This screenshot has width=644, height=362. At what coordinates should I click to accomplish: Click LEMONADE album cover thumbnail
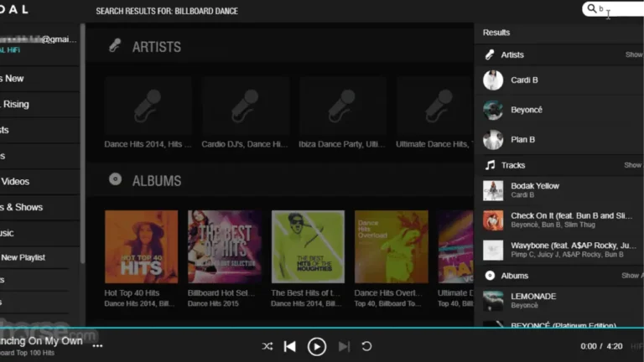pyautogui.click(x=493, y=301)
